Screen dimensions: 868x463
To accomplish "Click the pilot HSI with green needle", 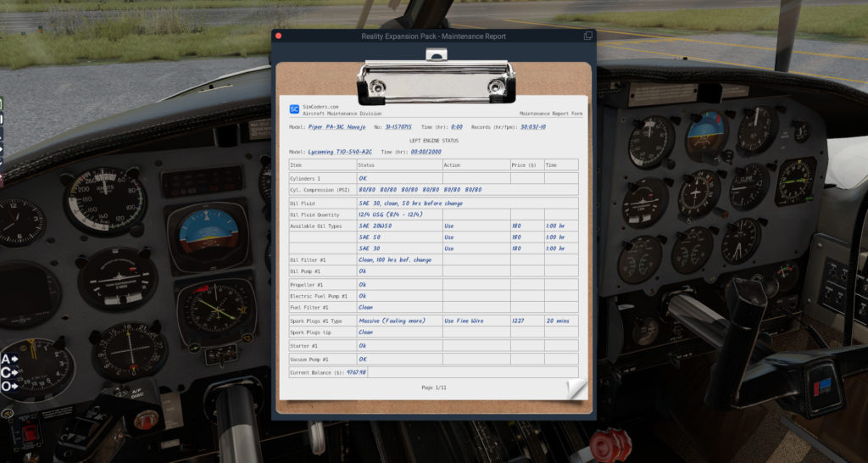I will [217, 309].
